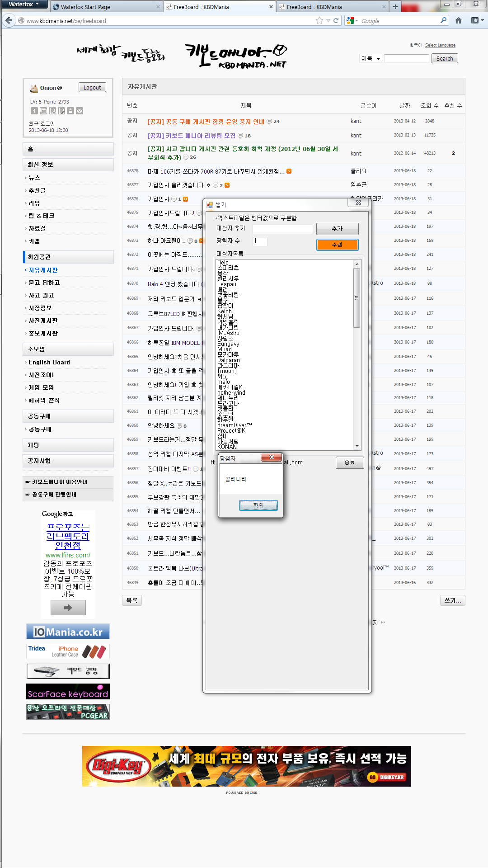Image resolution: width=488 pixels, height=868 pixels.
Task: Click the search magnifier in Google box
Action: click(443, 20)
